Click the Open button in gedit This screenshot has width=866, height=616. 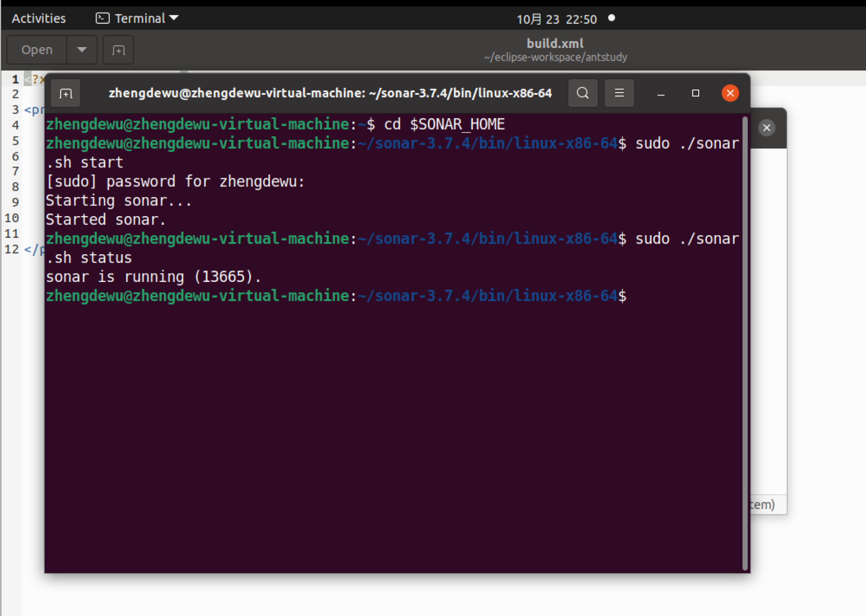37,50
